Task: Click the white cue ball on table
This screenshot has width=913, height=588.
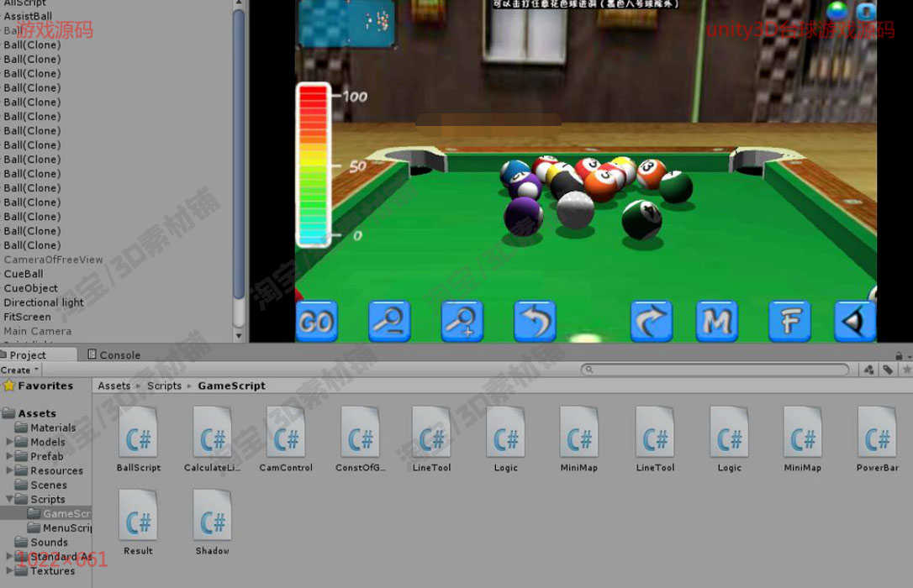Action: point(575,211)
